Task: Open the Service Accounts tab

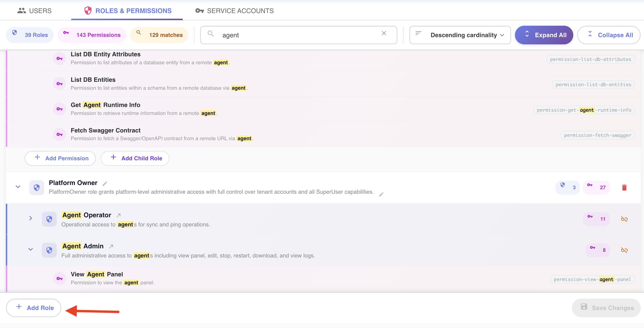Action: [x=235, y=11]
